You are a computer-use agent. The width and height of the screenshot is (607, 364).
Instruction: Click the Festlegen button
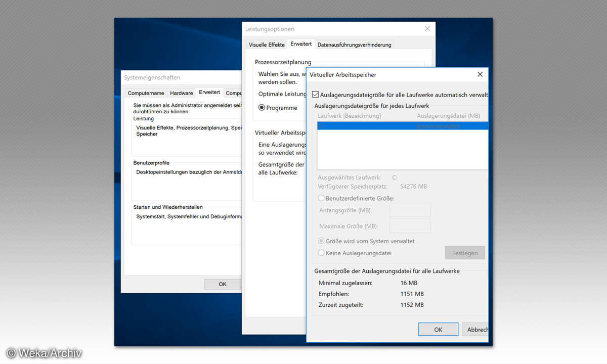(x=465, y=253)
